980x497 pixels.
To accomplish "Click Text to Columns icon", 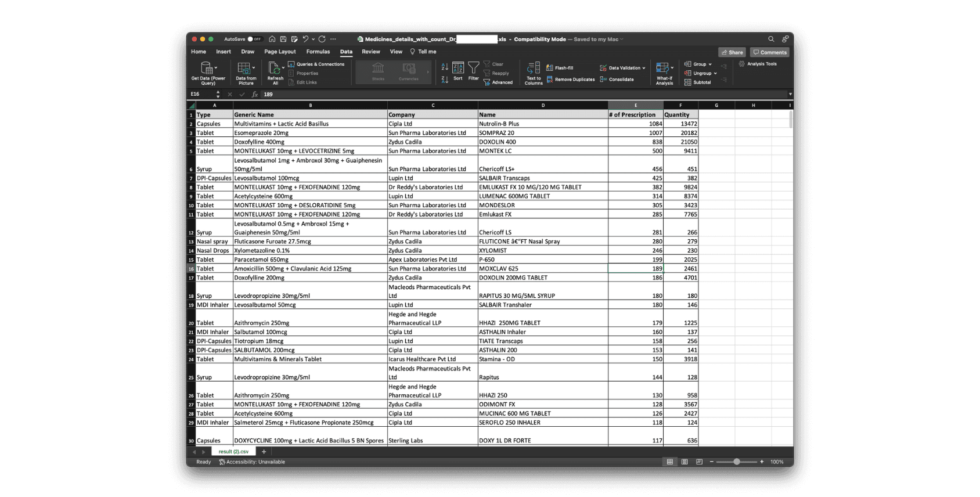I will click(534, 69).
